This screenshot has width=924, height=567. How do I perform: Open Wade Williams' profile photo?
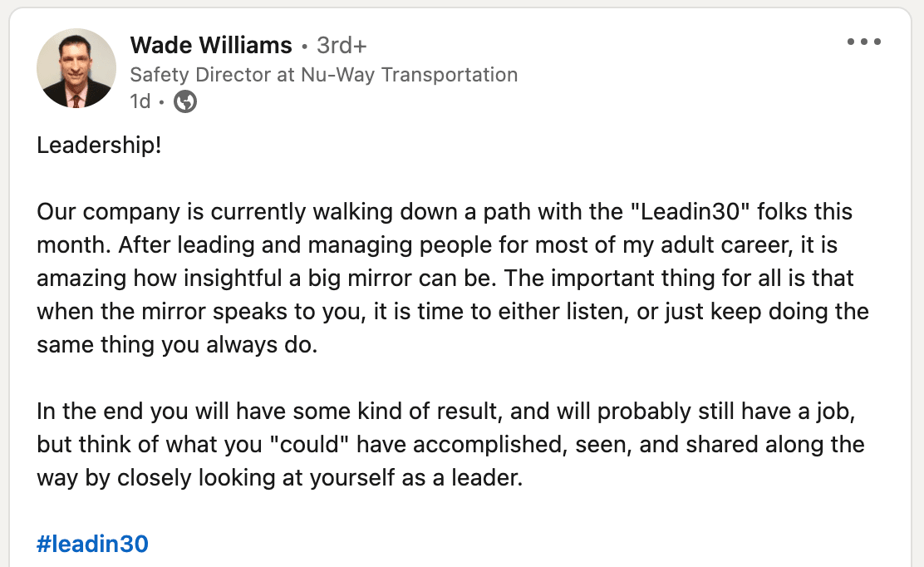(76, 68)
